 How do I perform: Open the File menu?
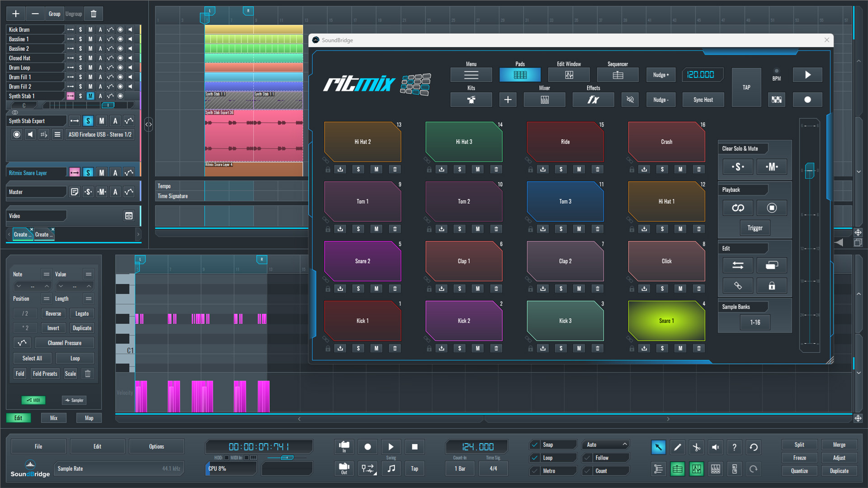[x=38, y=446]
